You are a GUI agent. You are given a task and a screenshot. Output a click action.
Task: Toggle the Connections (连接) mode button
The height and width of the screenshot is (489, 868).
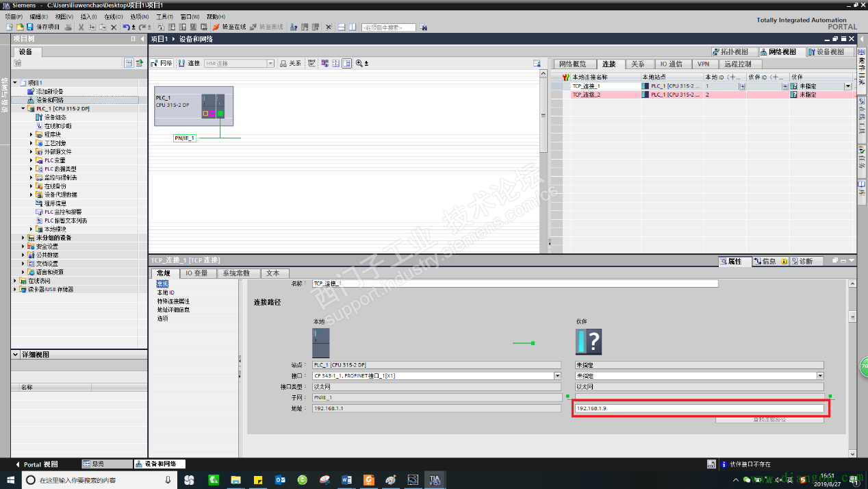point(189,63)
